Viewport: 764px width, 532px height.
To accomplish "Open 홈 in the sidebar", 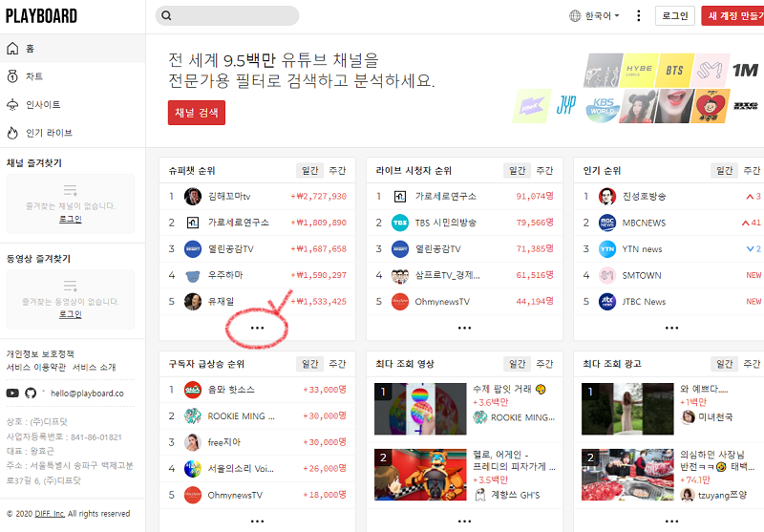I will [73, 48].
